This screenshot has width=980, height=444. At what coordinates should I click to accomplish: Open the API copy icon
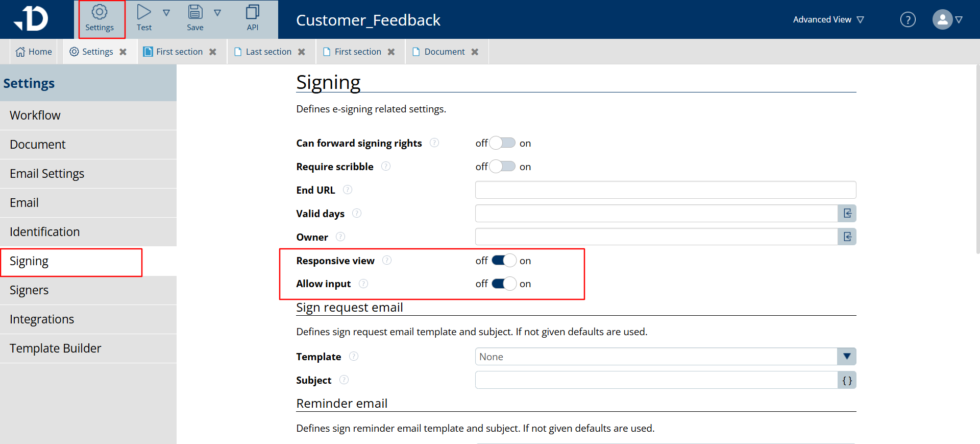click(253, 13)
